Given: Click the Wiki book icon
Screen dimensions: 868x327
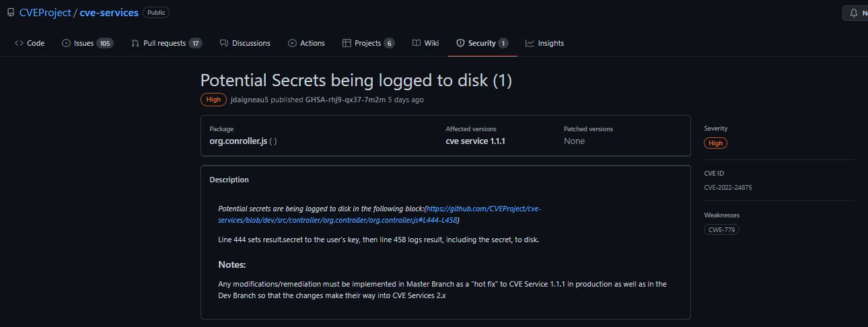Looking at the screenshot, I should [x=417, y=43].
